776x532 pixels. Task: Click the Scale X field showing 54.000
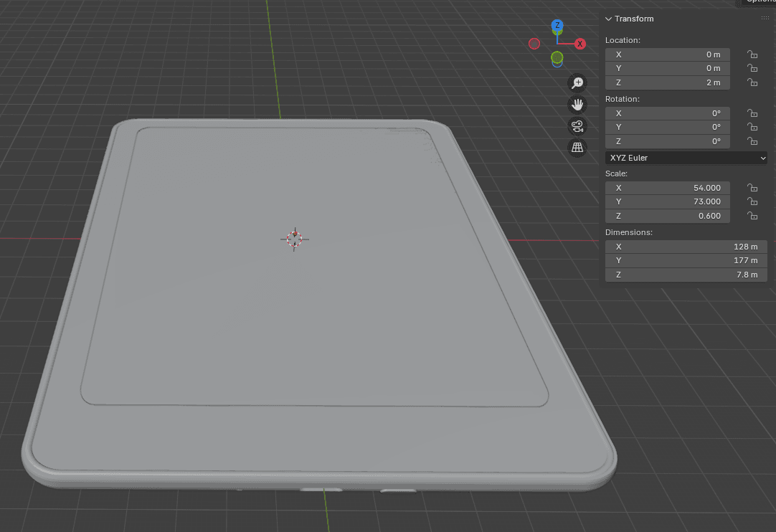coord(668,188)
